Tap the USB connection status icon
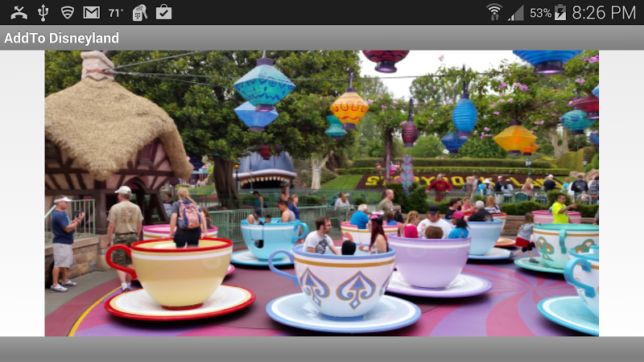644x362 pixels. tap(43, 13)
